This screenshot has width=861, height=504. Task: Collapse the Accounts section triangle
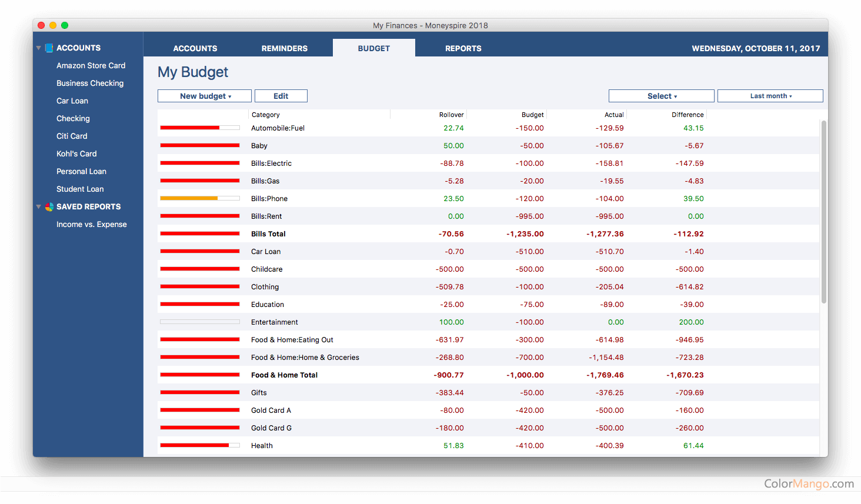click(39, 48)
